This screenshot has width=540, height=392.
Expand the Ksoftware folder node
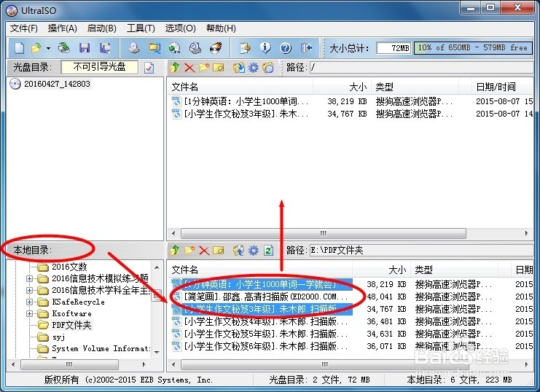pyautogui.click(x=30, y=314)
